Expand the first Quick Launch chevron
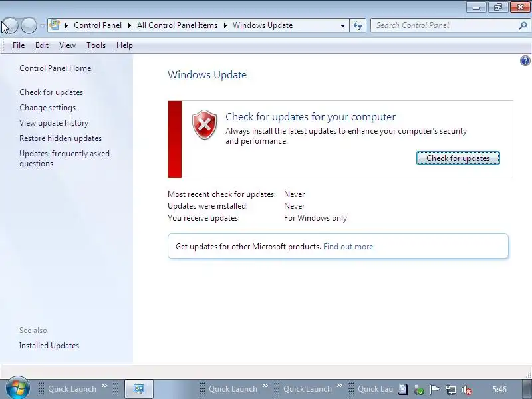Image resolution: width=532 pixels, height=399 pixels. [104, 385]
